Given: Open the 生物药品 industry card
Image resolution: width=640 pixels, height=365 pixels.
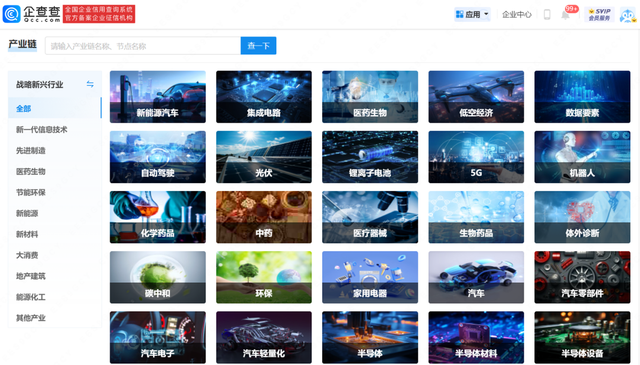Looking at the screenshot, I should coord(476,217).
